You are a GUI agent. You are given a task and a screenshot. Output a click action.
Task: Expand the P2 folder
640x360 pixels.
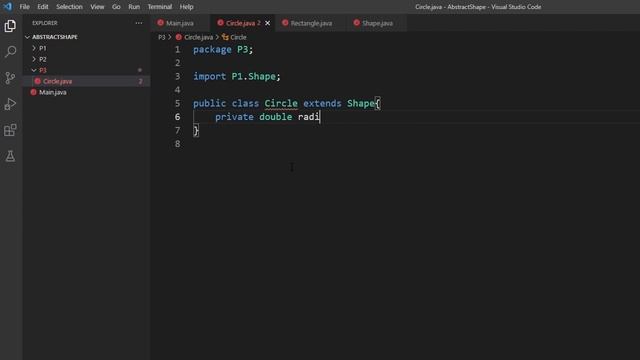click(x=34, y=59)
